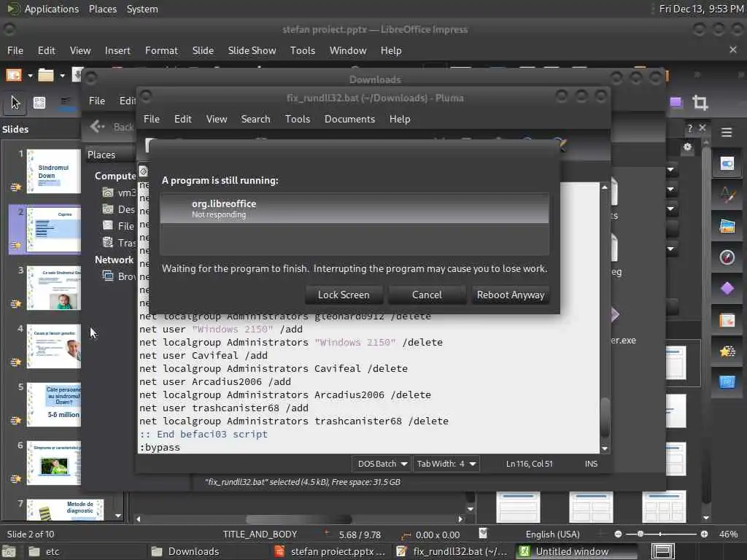Open the Slide Transition deck icon
This screenshot has width=747, height=560.
727,321
